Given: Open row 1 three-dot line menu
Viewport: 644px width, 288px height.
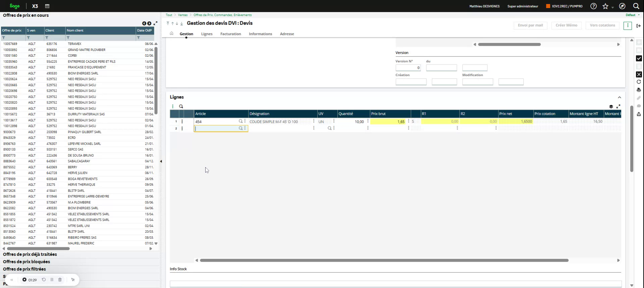Looking at the screenshot, I should pos(182,122).
